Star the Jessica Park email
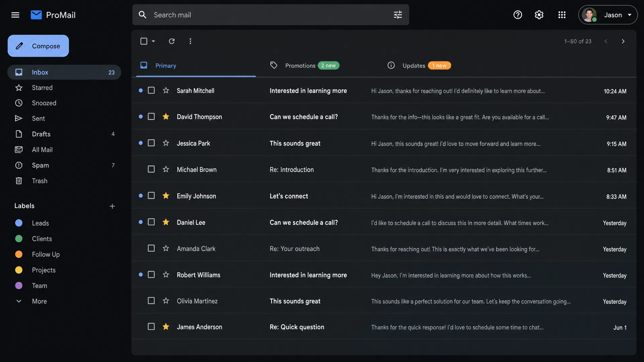 tap(166, 143)
